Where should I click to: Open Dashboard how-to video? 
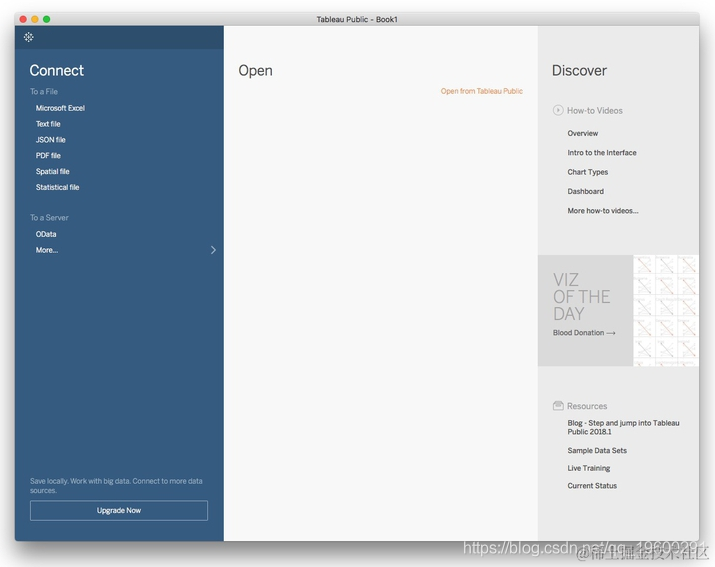(585, 191)
